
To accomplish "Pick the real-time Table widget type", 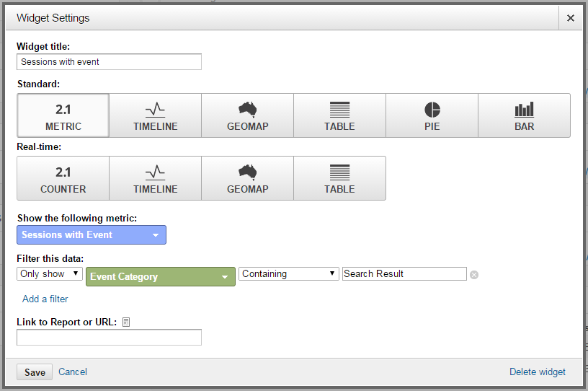I will pyautogui.click(x=339, y=178).
